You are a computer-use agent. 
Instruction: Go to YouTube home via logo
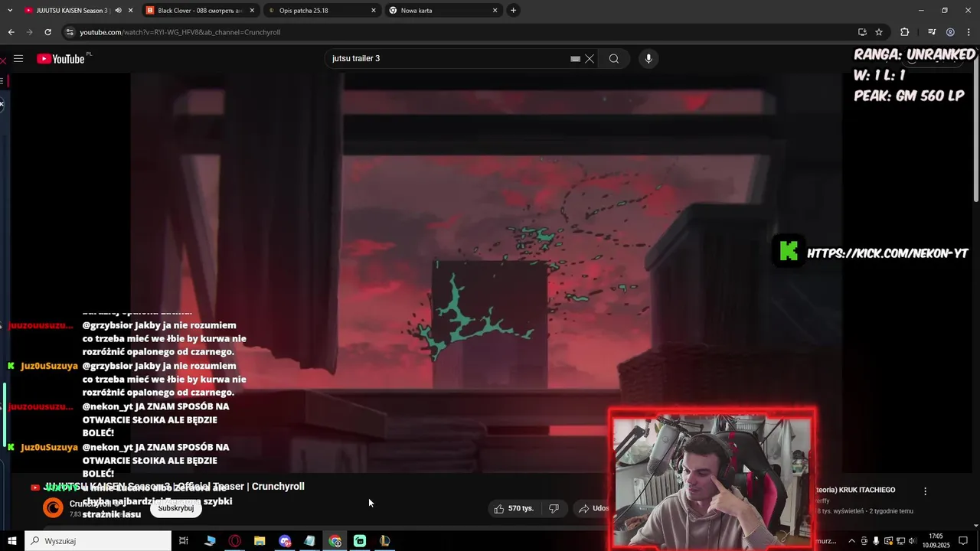click(60, 59)
